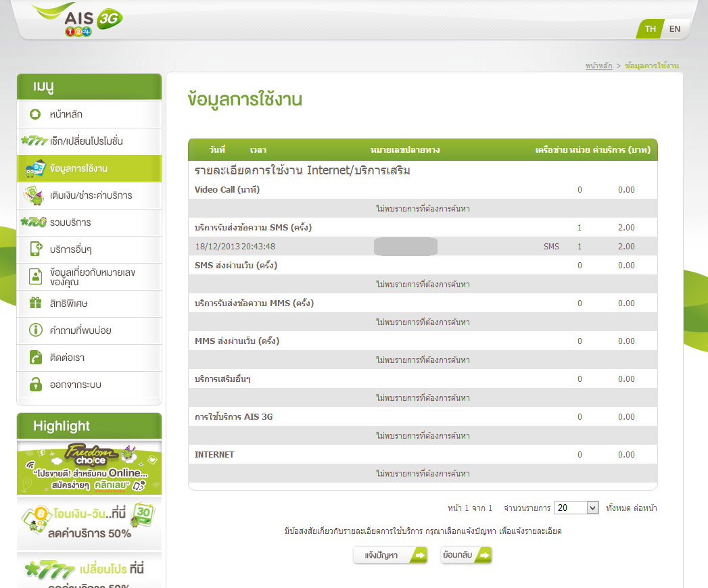Screen dimensions: 708x588
Task: Click arrow icon on ย้อนกลับ button
Action: click(x=483, y=555)
